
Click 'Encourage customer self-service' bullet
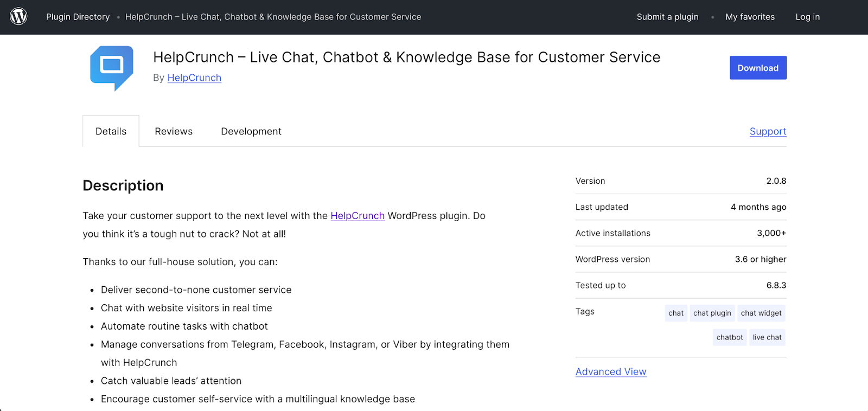pos(258,399)
